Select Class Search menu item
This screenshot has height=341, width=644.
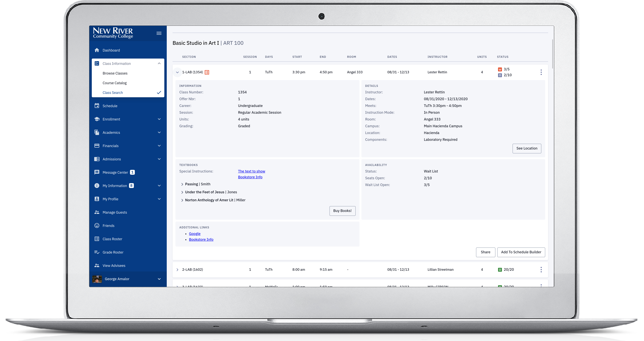click(x=112, y=93)
